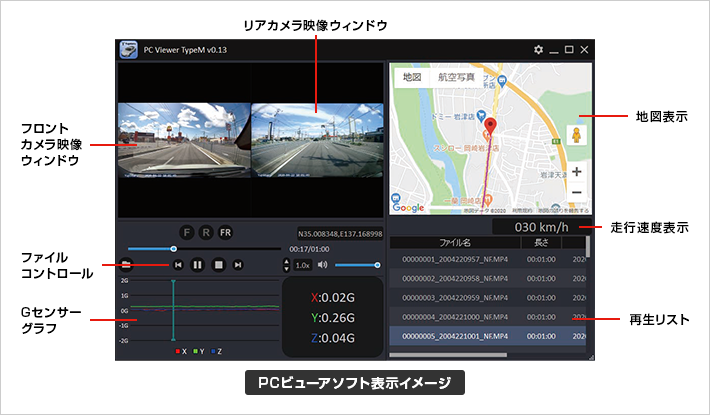Screen dimensions: 710x415
Task: Mute audio using the speaker icon
Action: click(x=322, y=265)
